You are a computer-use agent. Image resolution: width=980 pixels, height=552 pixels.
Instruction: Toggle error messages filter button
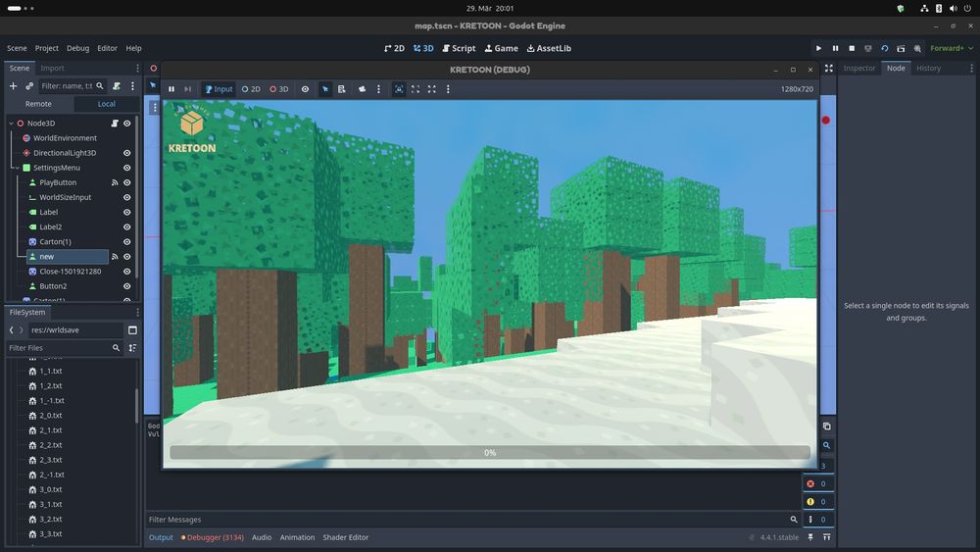pos(817,483)
